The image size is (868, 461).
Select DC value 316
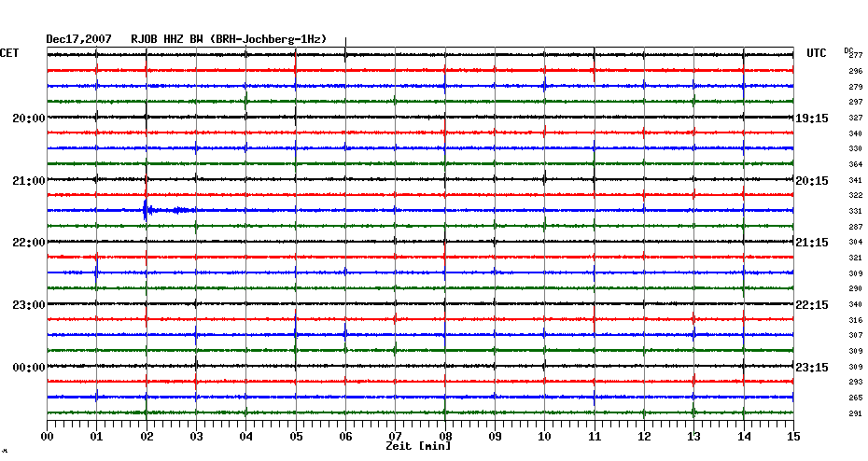tap(856, 320)
